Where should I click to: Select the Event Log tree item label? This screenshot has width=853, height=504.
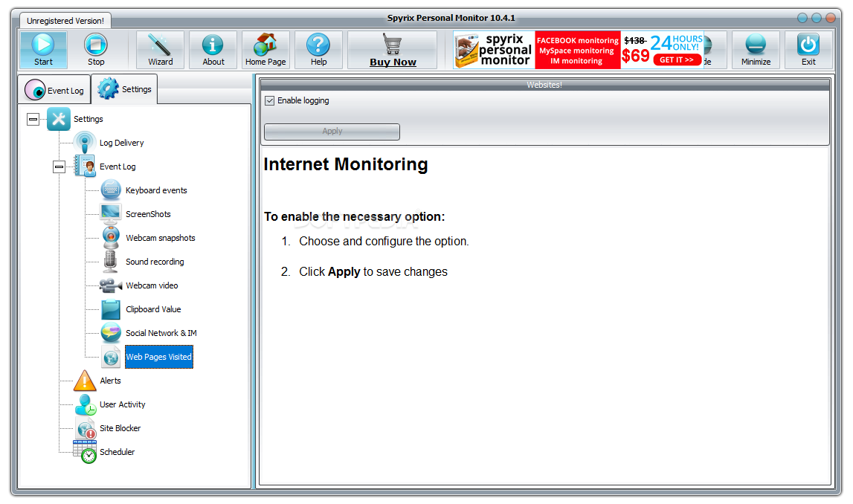(x=118, y=167)
